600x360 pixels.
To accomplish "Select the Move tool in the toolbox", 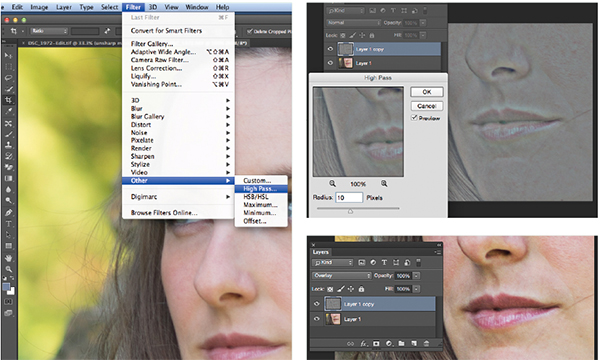I will [x=8, y=56].
